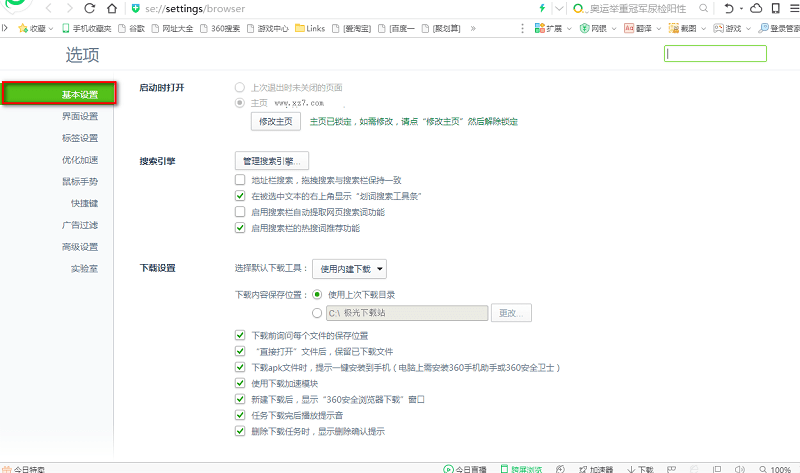Reload the page with the refresh icon
The width and height of the screenshot is (800, 473).
(x=90, y=8)
